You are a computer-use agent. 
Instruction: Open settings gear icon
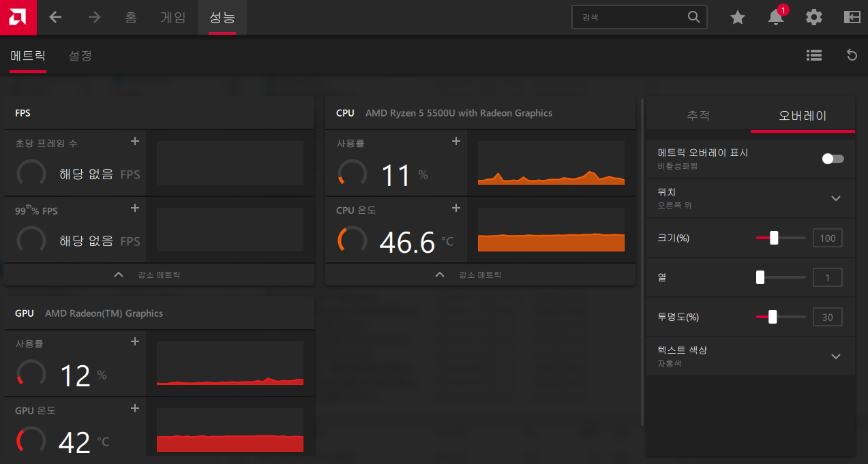point(814,17)
